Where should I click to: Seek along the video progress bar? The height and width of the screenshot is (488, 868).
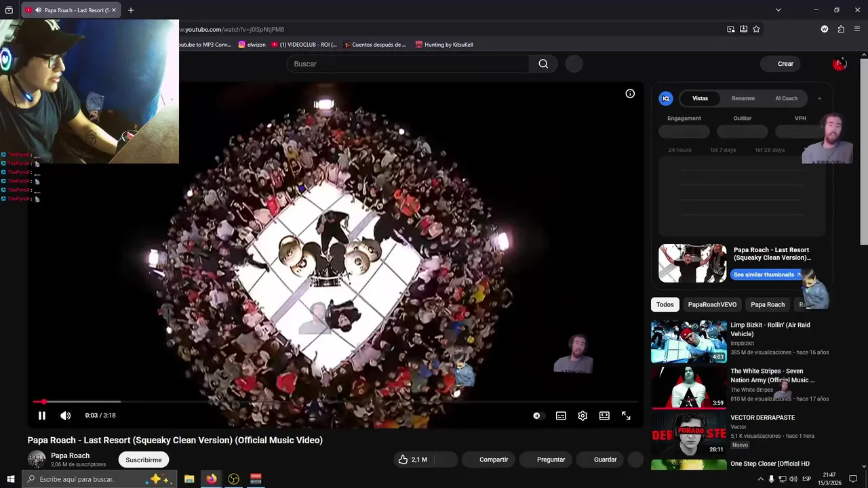point(335,402)
